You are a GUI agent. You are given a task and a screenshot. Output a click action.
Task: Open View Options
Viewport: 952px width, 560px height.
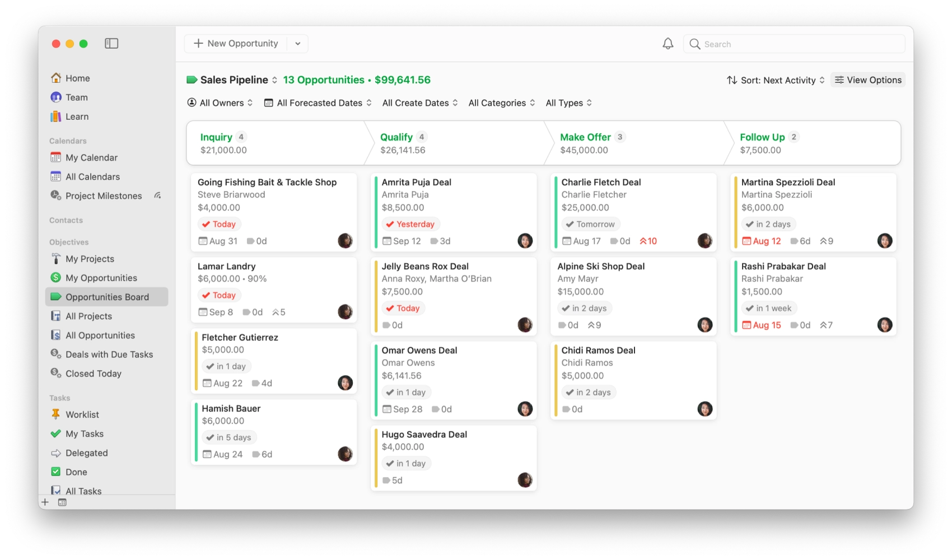868,80
